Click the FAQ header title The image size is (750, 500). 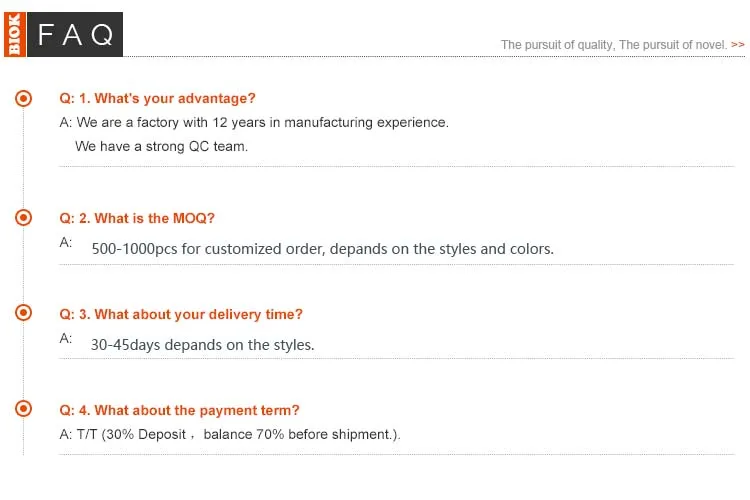click(75, 35)
